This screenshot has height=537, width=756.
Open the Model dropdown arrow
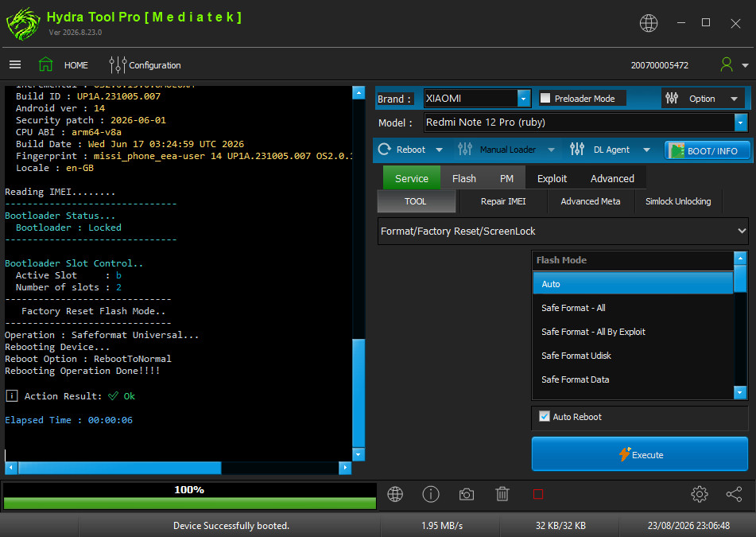tap(741, 123)
